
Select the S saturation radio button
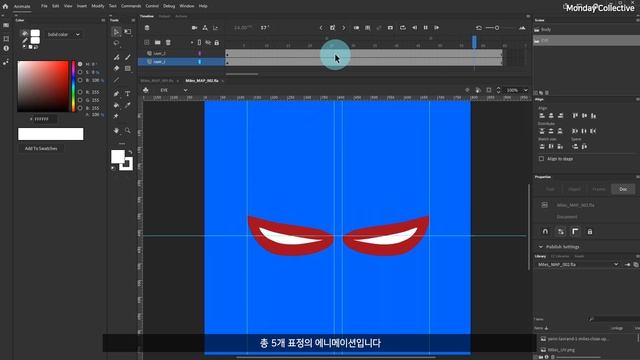click(80, 72)
